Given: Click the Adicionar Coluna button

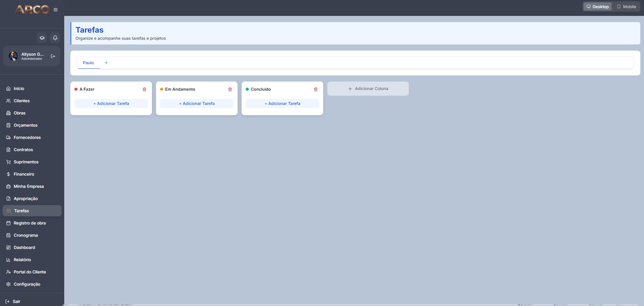Looking at the screenshot, I should pyautogui.click(x=368, y=89).
